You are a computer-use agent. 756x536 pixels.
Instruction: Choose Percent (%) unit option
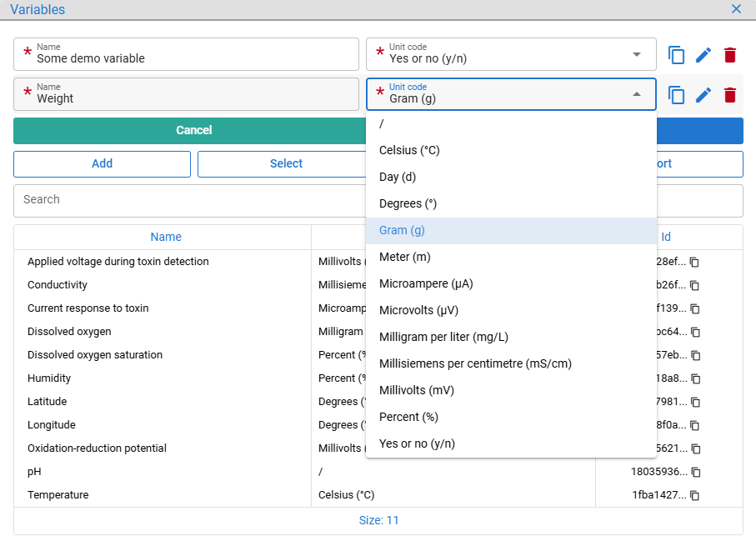click(x=511, y=417)
